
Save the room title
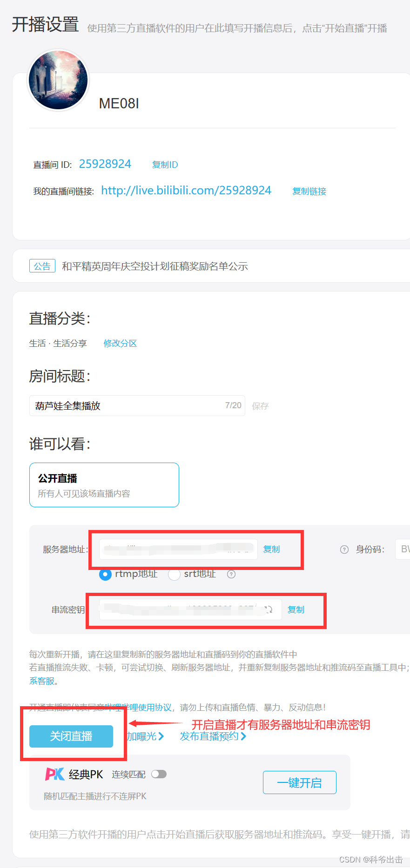[260, 406]
